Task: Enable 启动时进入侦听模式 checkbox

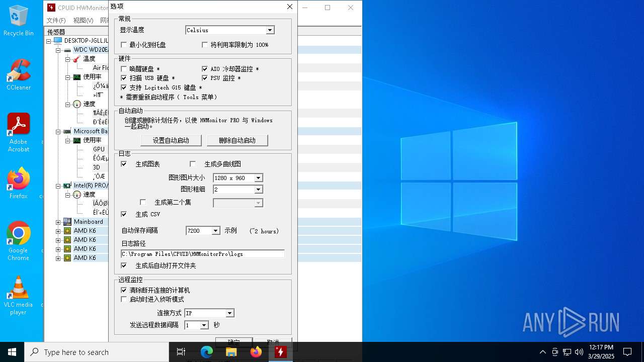Action: point(124,299)
